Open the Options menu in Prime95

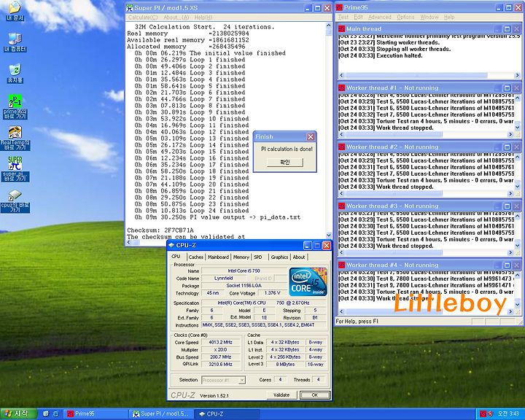(x=405, y=17)
